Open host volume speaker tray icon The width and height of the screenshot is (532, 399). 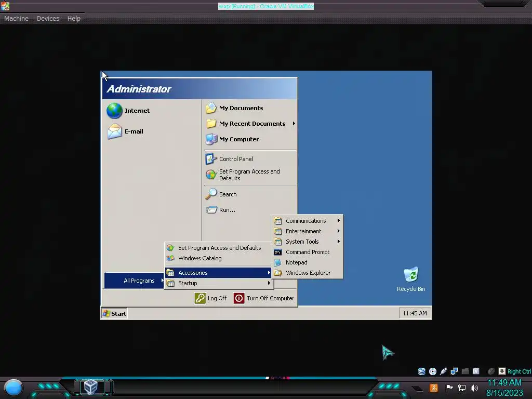point(474,388)
